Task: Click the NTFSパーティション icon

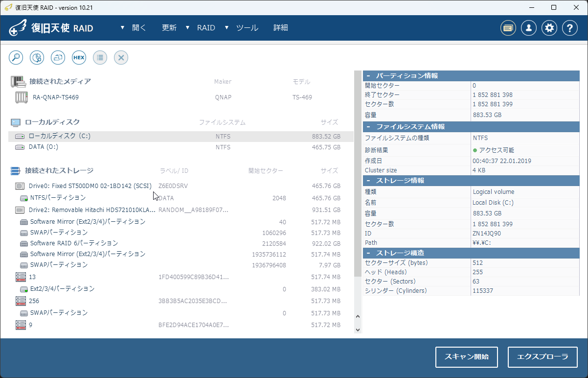Action: (23, 198)
